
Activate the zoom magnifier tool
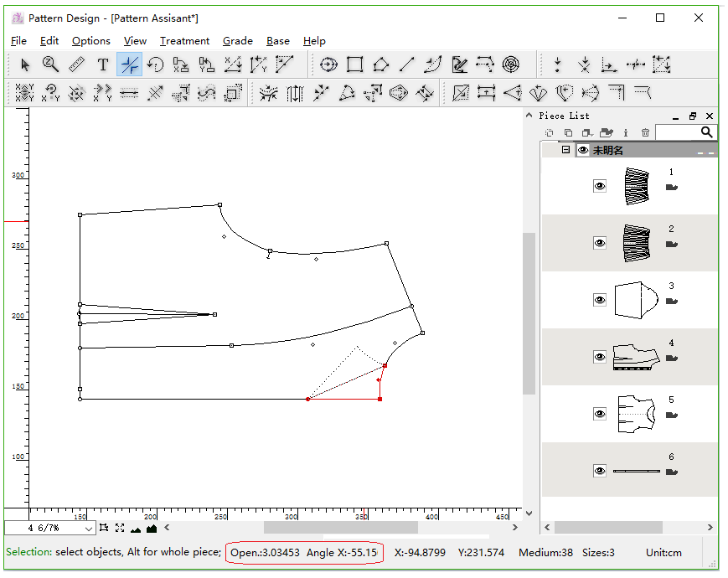pyautogui.click(x=51, y=65)
